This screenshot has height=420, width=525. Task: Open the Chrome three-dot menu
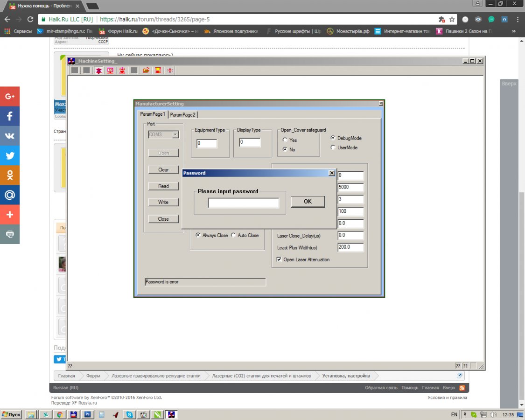(x=517, y=20)
